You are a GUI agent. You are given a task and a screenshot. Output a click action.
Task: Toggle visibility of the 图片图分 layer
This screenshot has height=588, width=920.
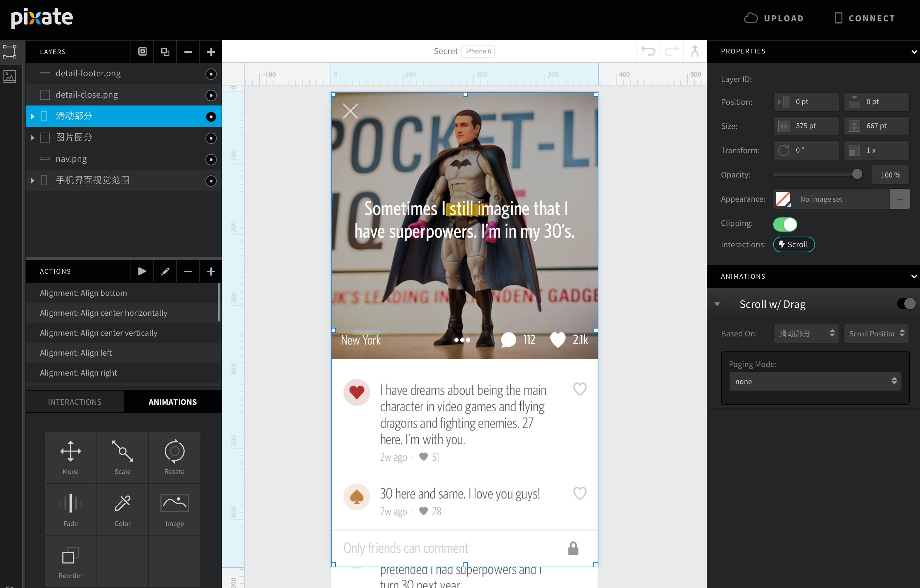point(211,138)
